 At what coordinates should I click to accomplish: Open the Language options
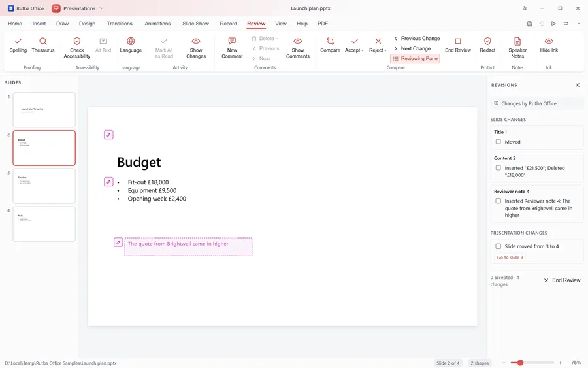click(131, 45)
